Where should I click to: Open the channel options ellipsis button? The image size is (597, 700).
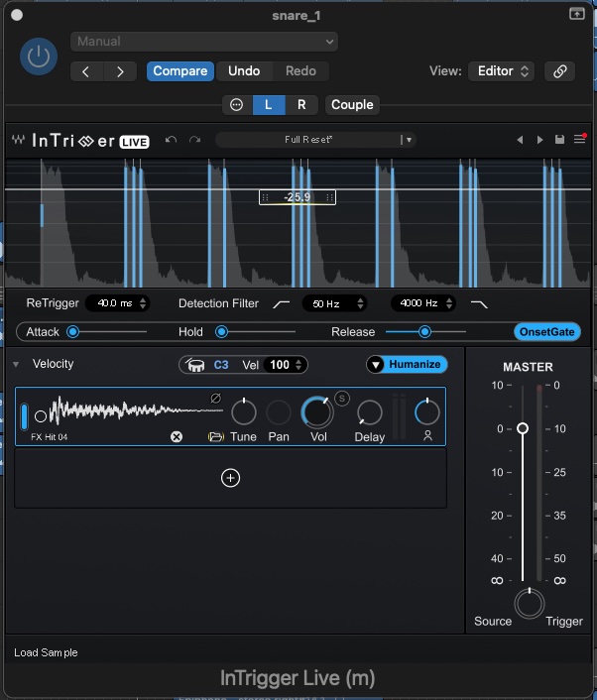(237, 105)
